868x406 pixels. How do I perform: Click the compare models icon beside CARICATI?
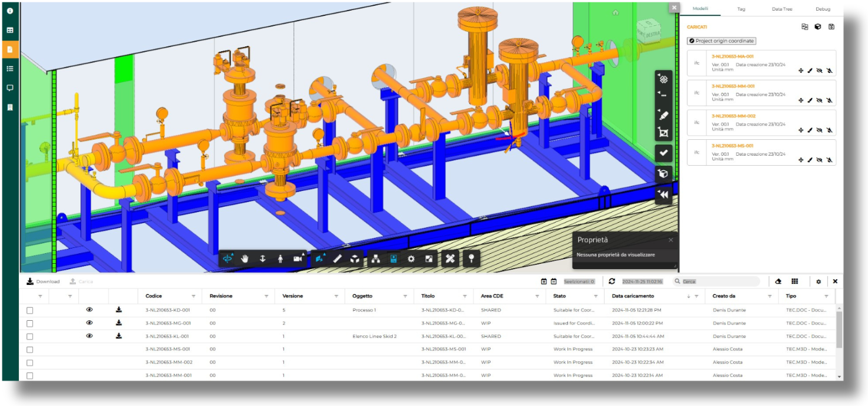tap(804, 27)
